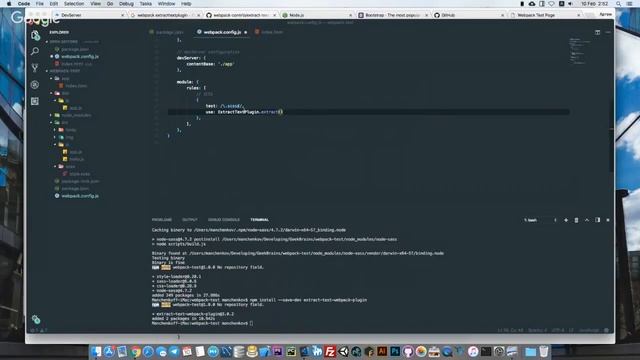The image size is (640, 360).
Task: Open the Debug view in the activity bar
Action: [35, 84]
